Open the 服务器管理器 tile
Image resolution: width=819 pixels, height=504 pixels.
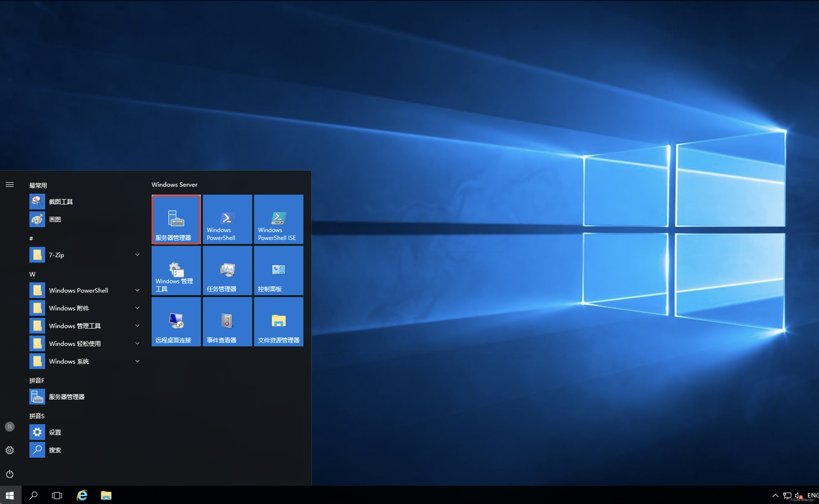(x=176, y=219)
